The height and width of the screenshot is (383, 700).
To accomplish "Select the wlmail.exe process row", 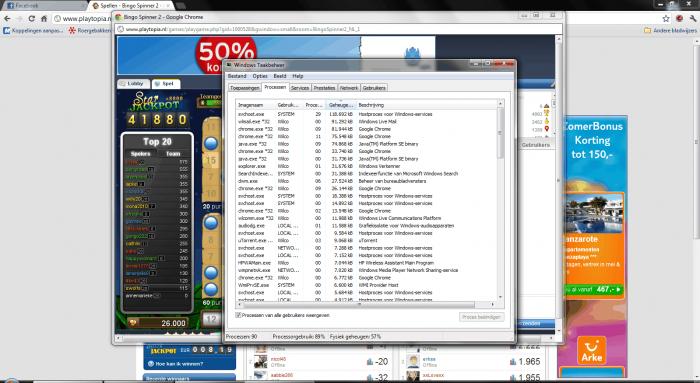I will click(x=366, y=121).
